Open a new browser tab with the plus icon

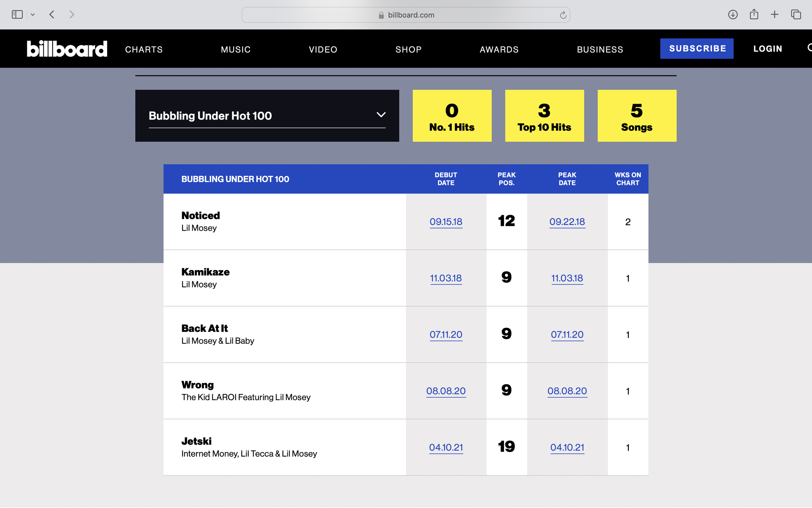click(x=775, y=14)
